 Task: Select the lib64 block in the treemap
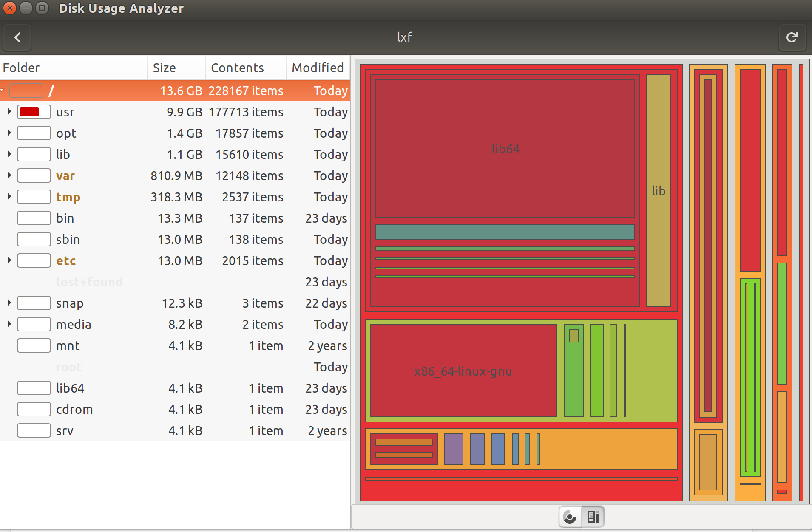click(505, 149)
